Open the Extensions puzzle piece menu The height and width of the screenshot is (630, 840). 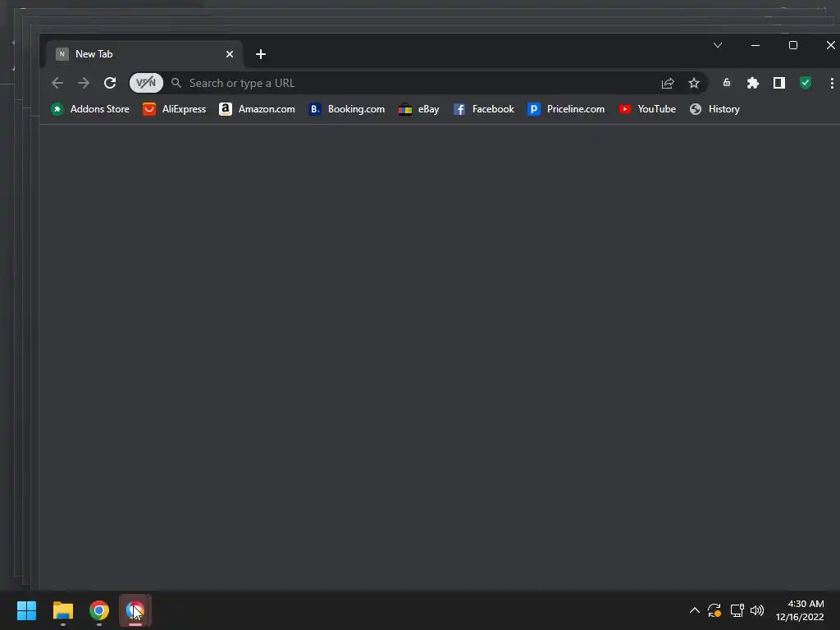click(x=753, y=83)
